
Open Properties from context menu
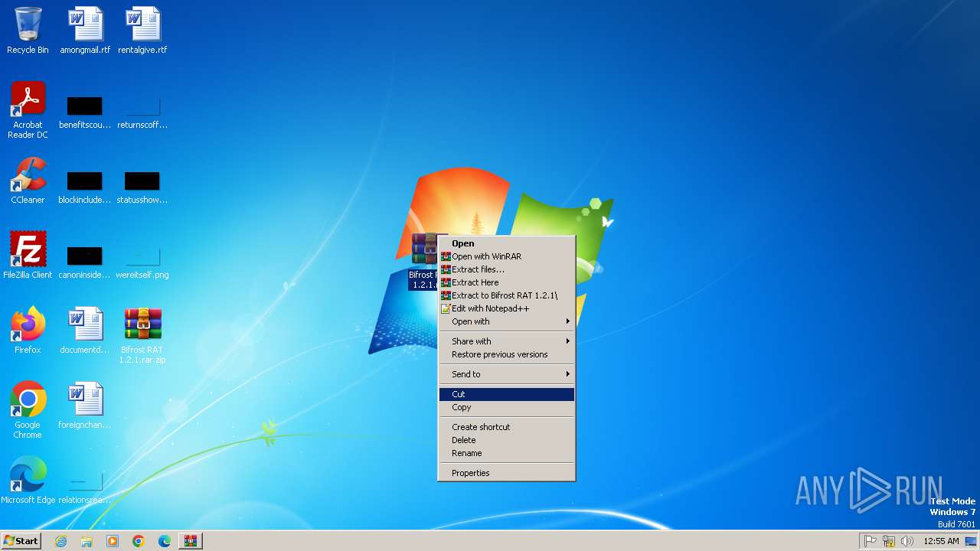(x=506, y=473)
